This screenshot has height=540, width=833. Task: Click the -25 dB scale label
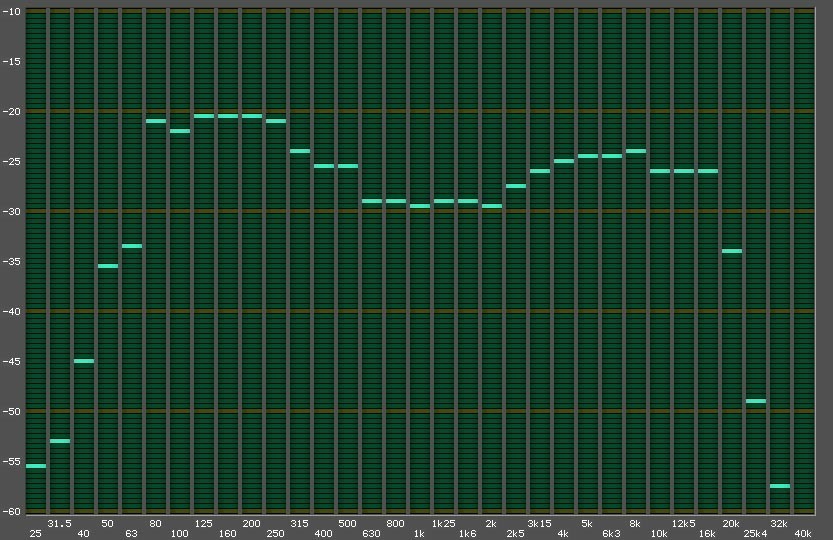(11, 161)
